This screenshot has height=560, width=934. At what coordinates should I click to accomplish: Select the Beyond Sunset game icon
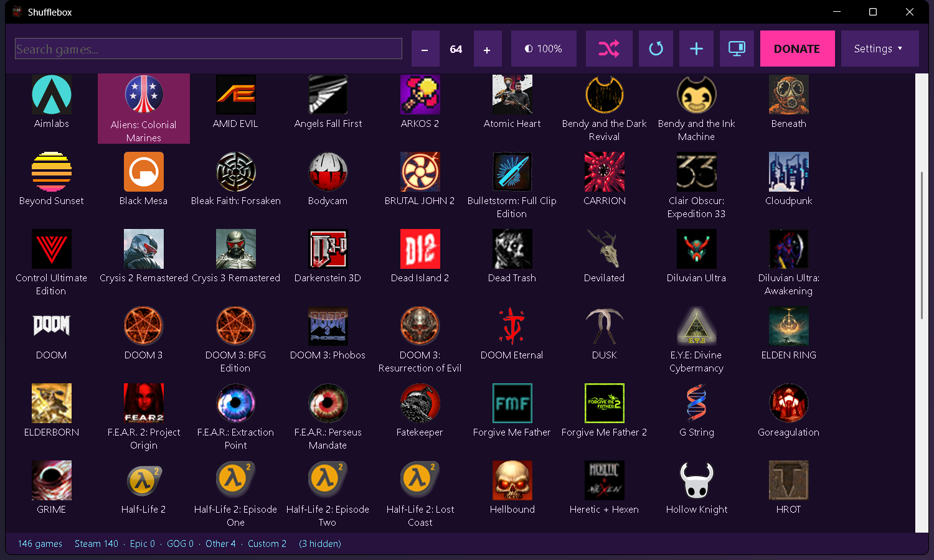[x=52, y=172]
